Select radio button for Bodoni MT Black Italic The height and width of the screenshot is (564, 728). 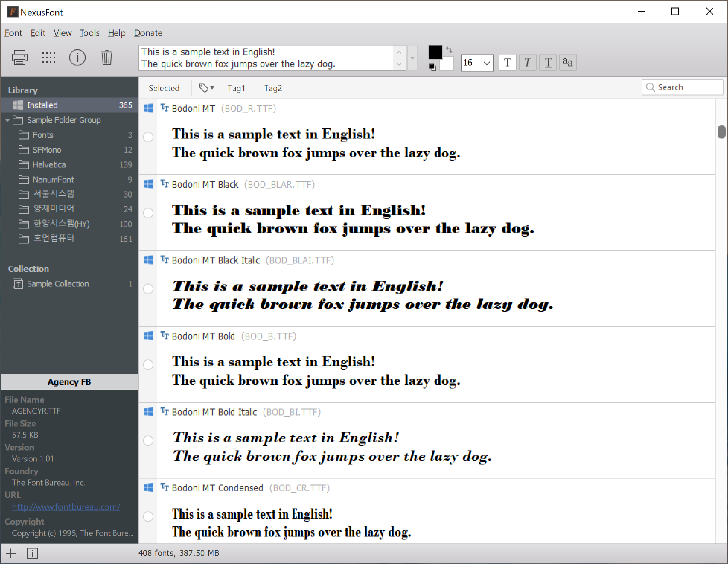tap(149, 289)
